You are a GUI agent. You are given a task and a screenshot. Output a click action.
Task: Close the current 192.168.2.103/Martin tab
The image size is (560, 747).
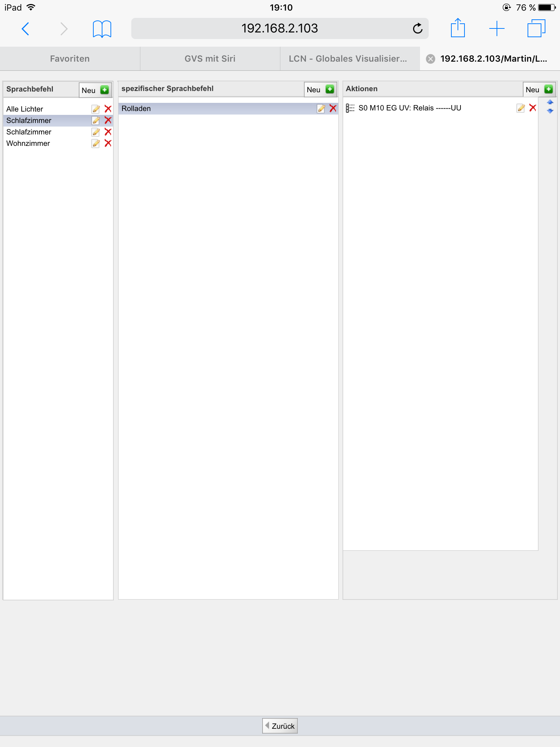(x=431, y=59)
